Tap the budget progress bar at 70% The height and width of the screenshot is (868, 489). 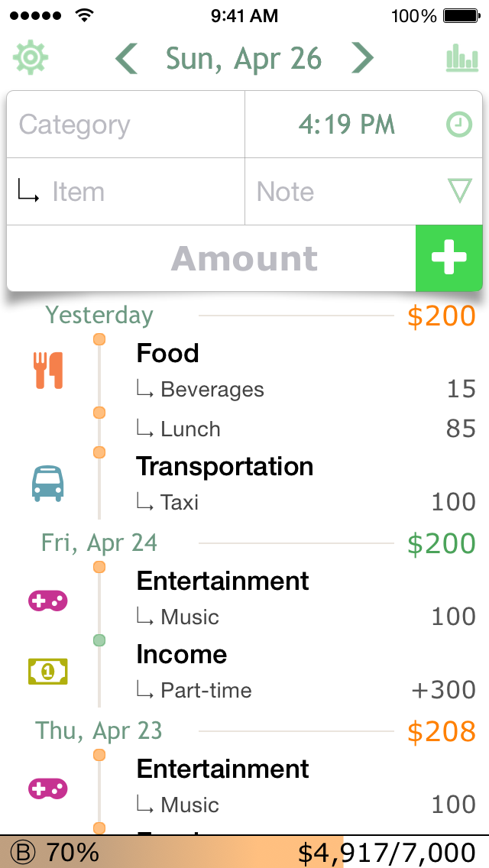pyautogui.click(x=244, y=852)
